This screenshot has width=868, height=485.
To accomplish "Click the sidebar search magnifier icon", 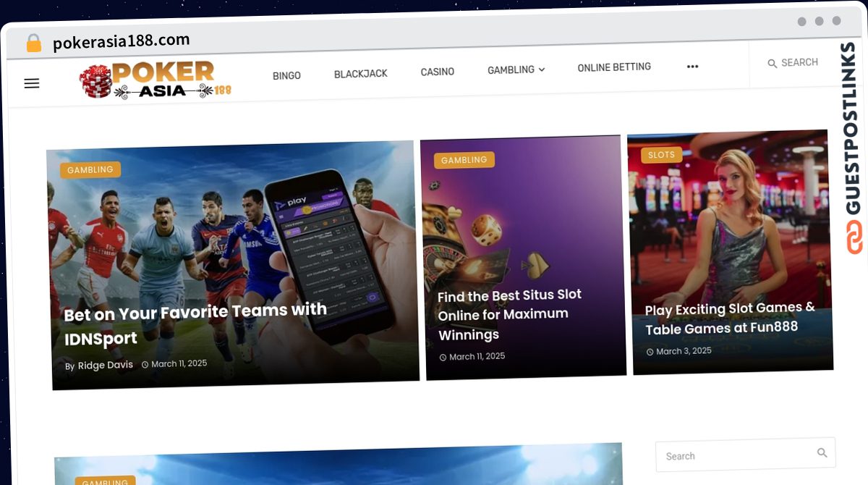I will (822, 453).
